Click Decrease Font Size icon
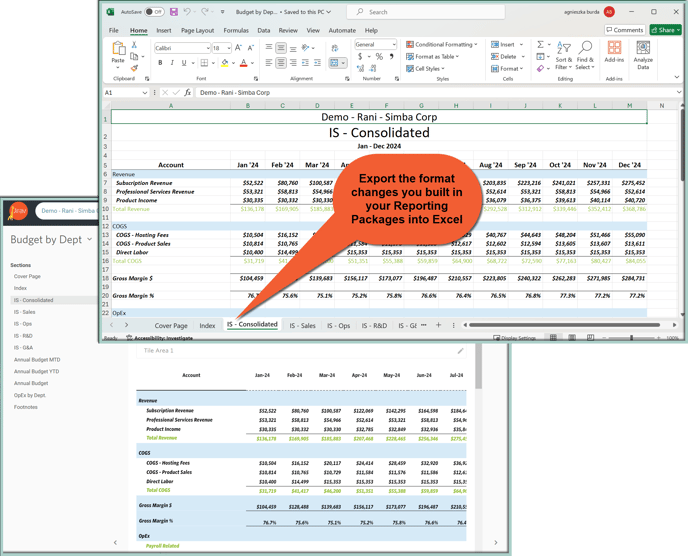 251,47
